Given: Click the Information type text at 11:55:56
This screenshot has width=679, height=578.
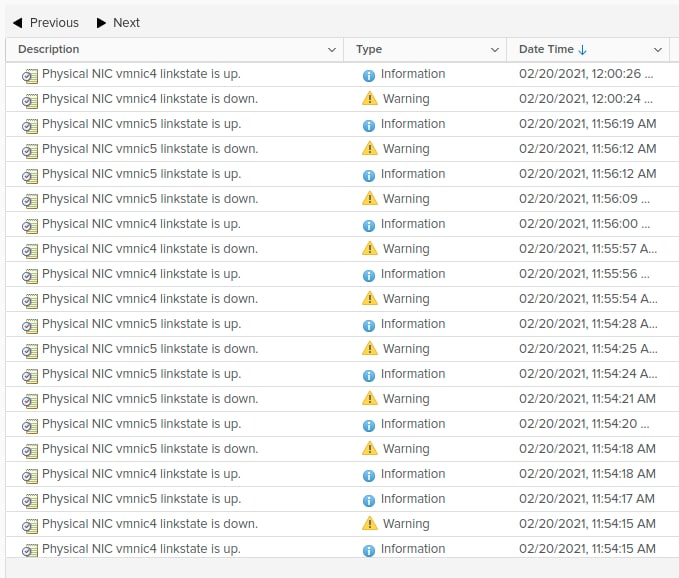Looking at the screenshot, I should [413, 274].
